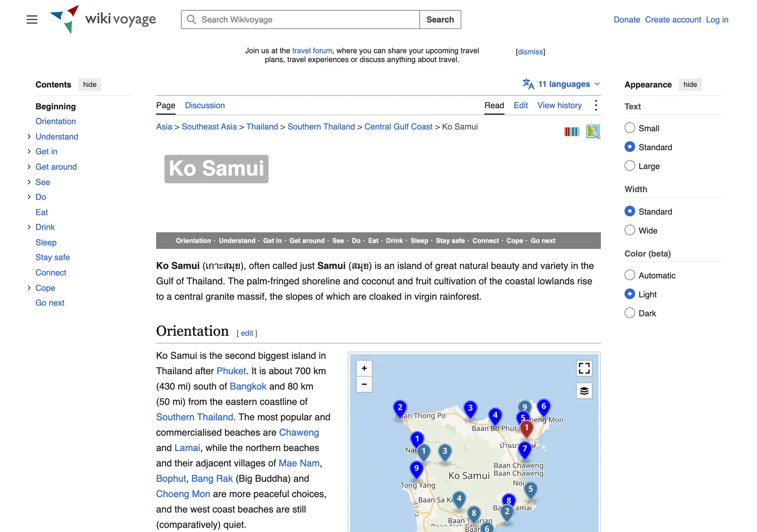Open the full map icon near breadcrumbs
Screen dimensions: 757x532
(593, 131)
